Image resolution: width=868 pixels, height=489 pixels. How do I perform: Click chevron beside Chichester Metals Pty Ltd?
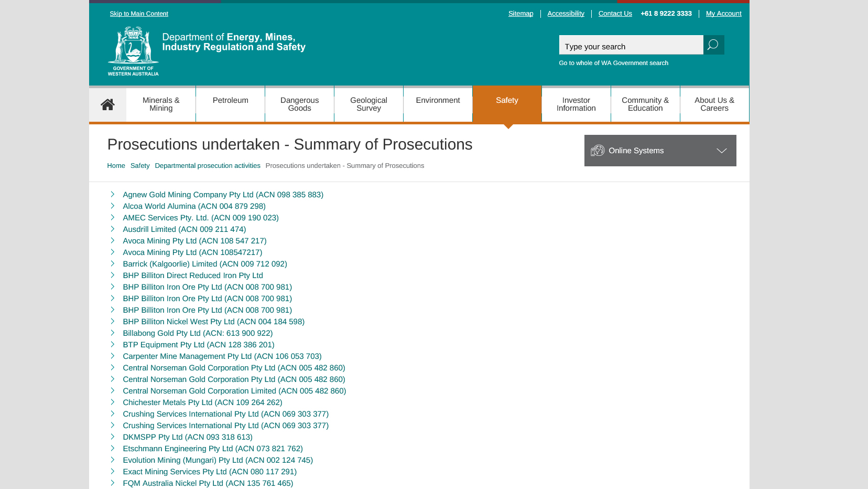112,402
